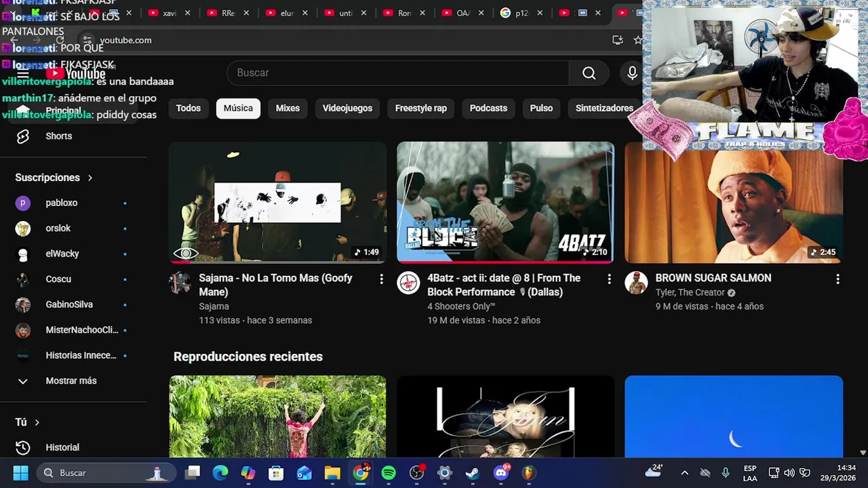Open options menu for 4Batz act ii video
This screenshot has width=868, height=488.
coord(609,279)
